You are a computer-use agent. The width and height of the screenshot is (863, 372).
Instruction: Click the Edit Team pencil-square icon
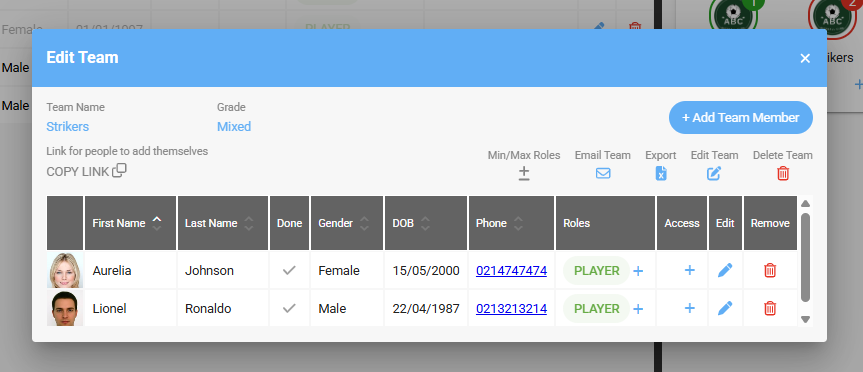point(714,173)
